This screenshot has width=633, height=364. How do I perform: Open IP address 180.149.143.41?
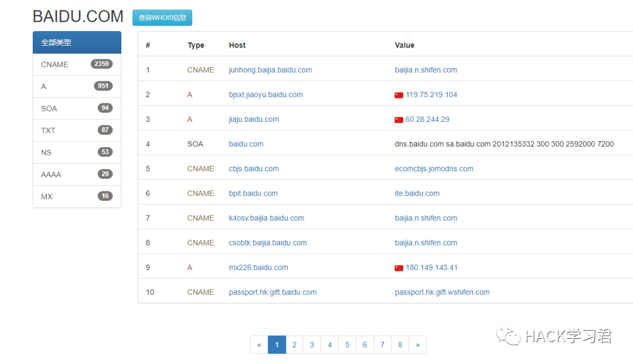(x=431, y=267)
